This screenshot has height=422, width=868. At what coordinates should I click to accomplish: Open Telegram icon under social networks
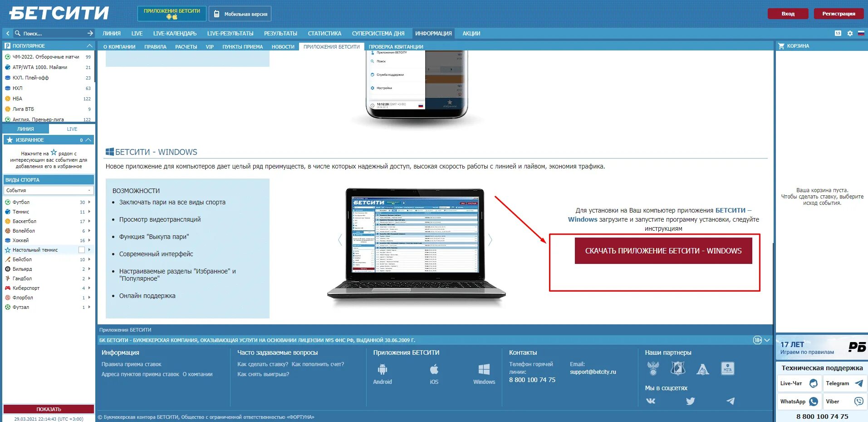tap(731, 401)
